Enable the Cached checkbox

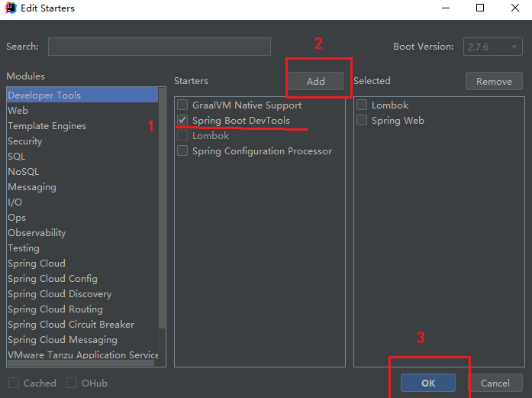tap(14, 383)
